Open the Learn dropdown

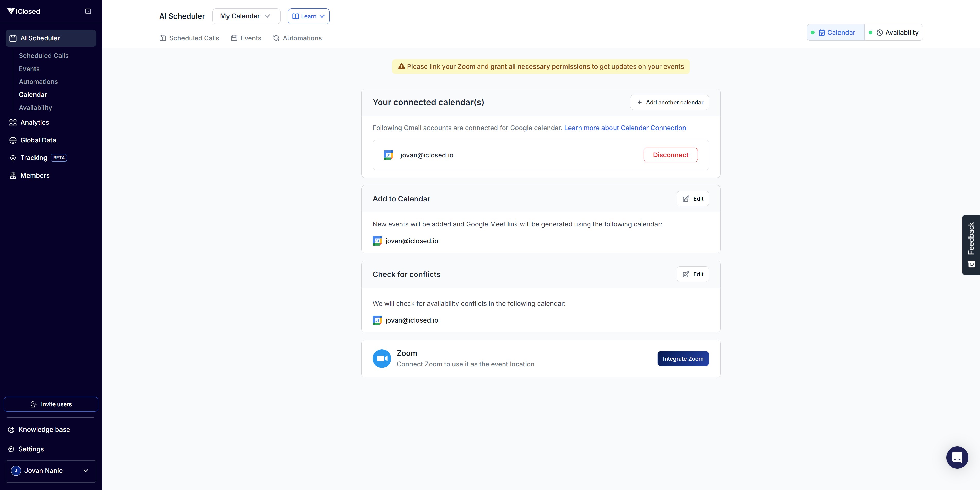tap(309, 16)
